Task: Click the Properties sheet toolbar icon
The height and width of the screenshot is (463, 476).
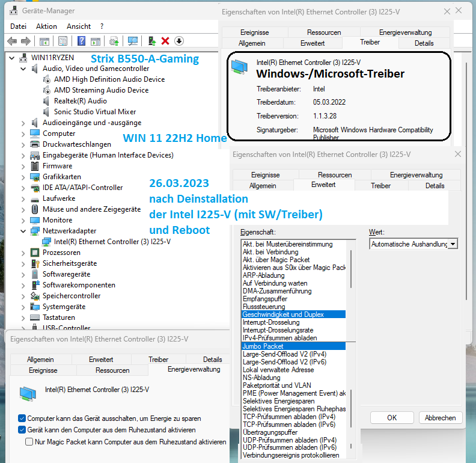Action: point(63,41)
